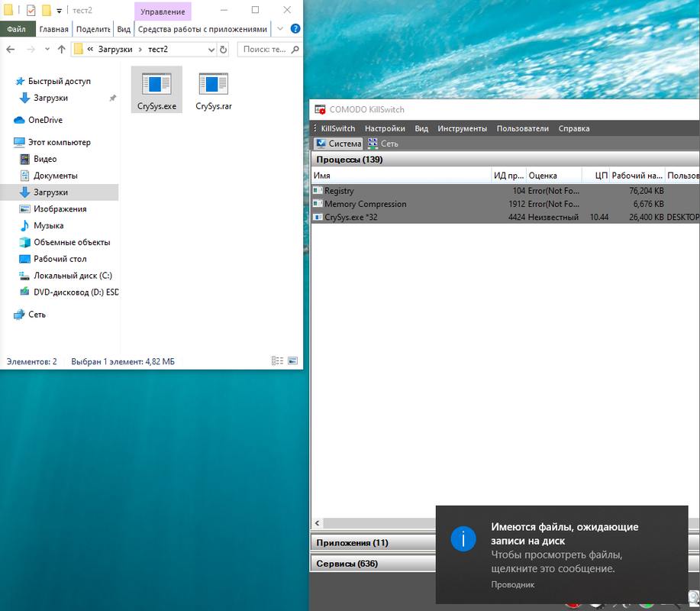Open 'Объемные объекты' in sidebar
The height and width of the screenshot is (611, 700).
click(x=72, y=242)
